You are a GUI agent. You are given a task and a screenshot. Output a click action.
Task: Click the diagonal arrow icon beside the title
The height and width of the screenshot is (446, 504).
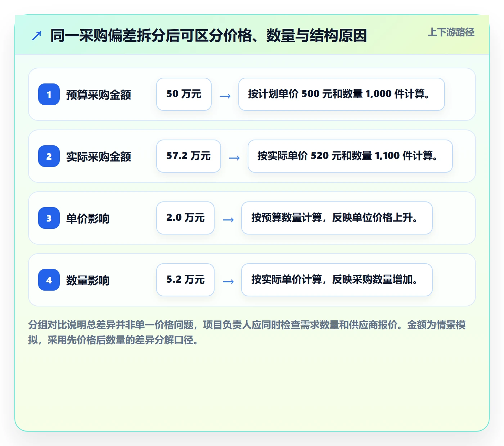coord(37,36)
